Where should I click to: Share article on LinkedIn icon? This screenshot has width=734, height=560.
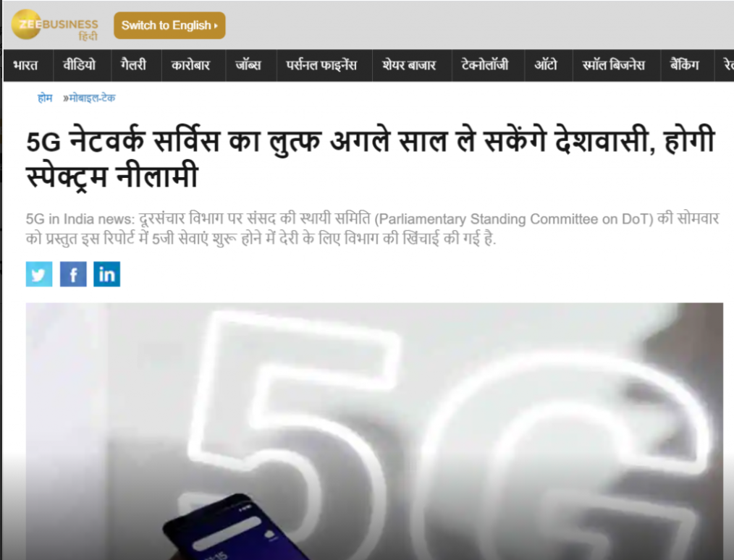point(106,274)
